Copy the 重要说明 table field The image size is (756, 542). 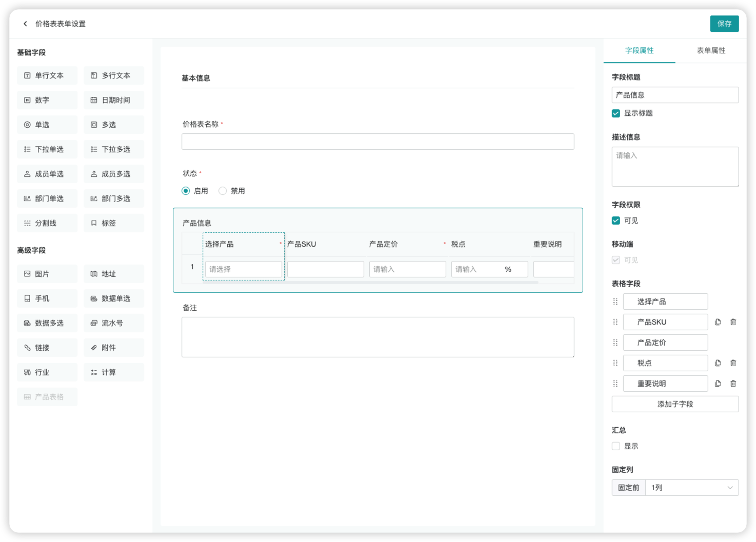click(x=718, y=384)
